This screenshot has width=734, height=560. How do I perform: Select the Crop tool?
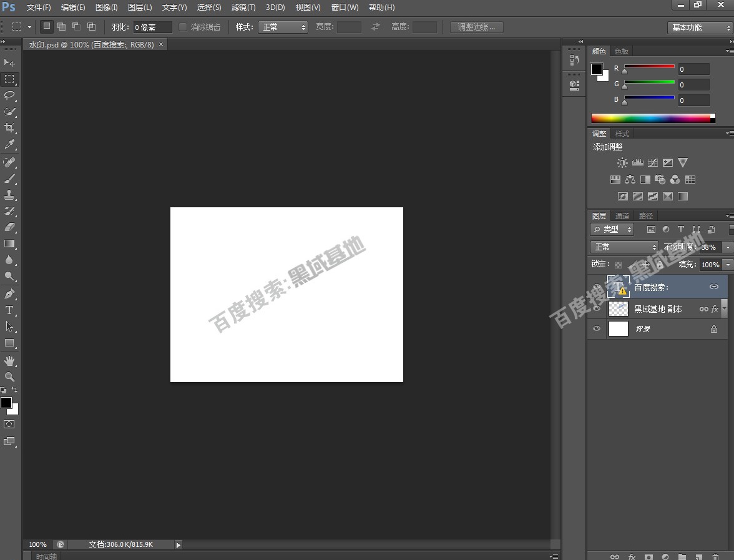pyautogui.click(x=9, y=128)
